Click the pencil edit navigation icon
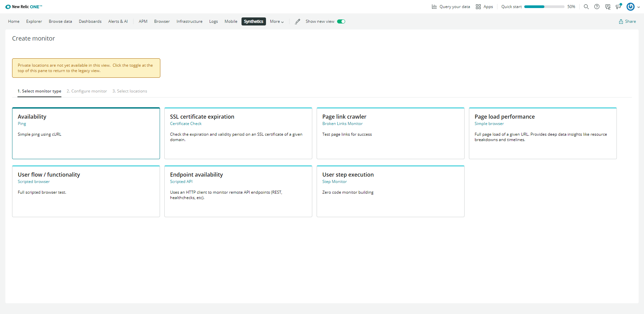The image size is (644, 314). (298, 21)
